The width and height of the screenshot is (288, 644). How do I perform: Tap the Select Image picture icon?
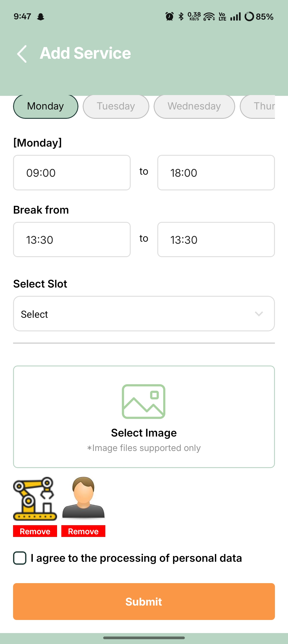coord(143,401)
